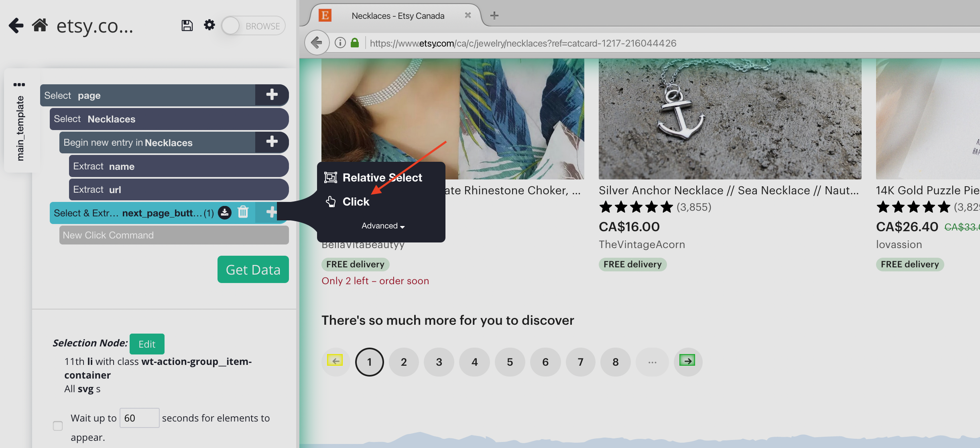Go to home via the house icon
The width and height of the screenshot is (980, 448).
(40, 25)
